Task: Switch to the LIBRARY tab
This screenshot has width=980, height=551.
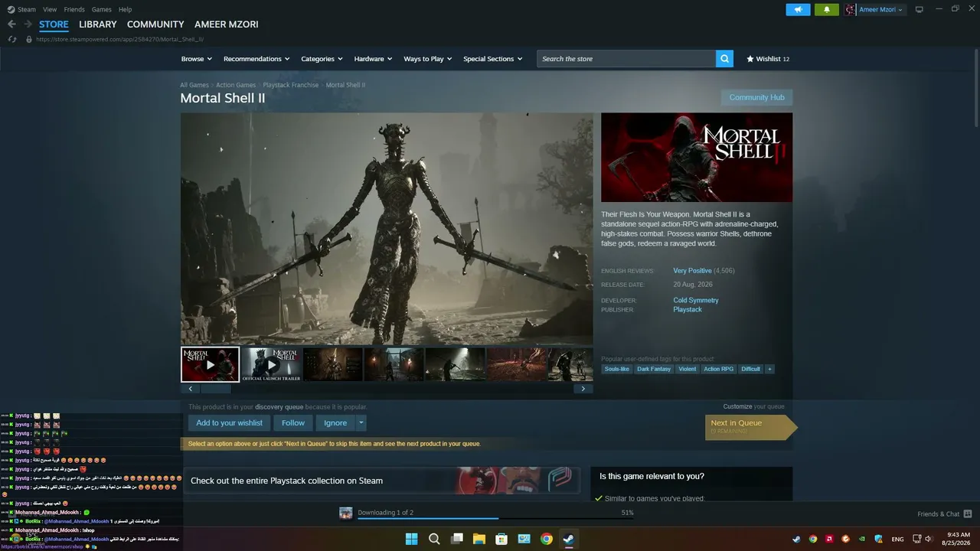Action: pyautogui.click(x=98, y=24)
